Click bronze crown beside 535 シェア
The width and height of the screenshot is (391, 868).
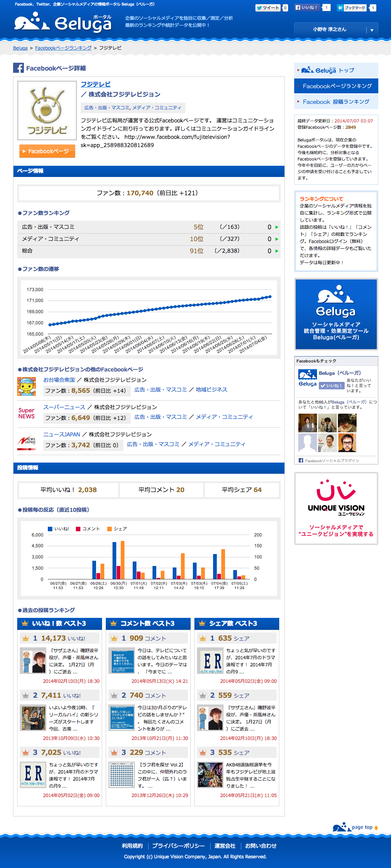pos(203,753)
